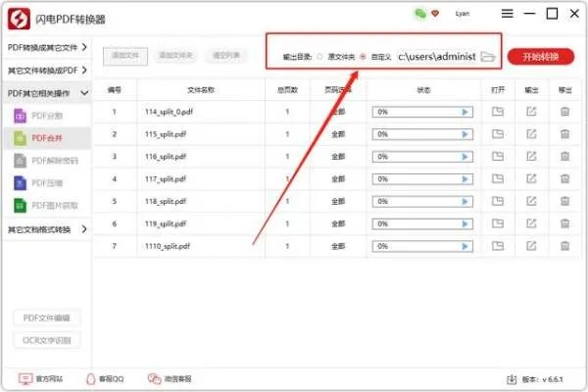Click the output icon for 116_split.pdf
Image resolution: width=588 pixels, height=392 pixels.
[531, 156]
